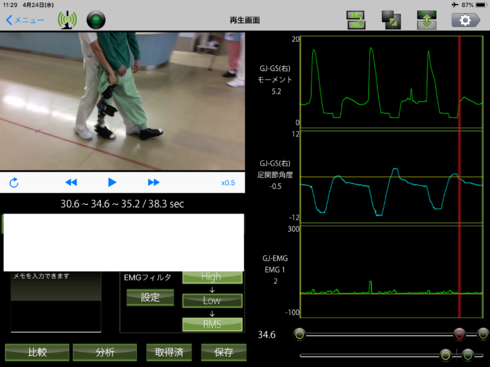Tap the graph vertical swap arrows icon
The image size is (490, 367).
coord(427,20)
